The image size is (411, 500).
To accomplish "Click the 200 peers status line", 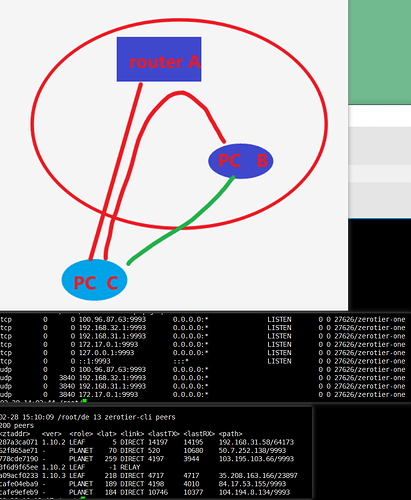I will [17, 426].
